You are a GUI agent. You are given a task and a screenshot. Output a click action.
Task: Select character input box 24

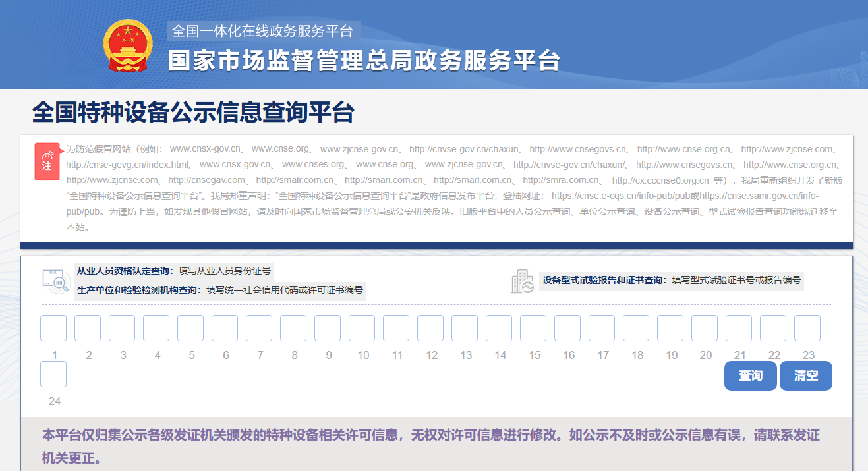click(x=53, y=374)
